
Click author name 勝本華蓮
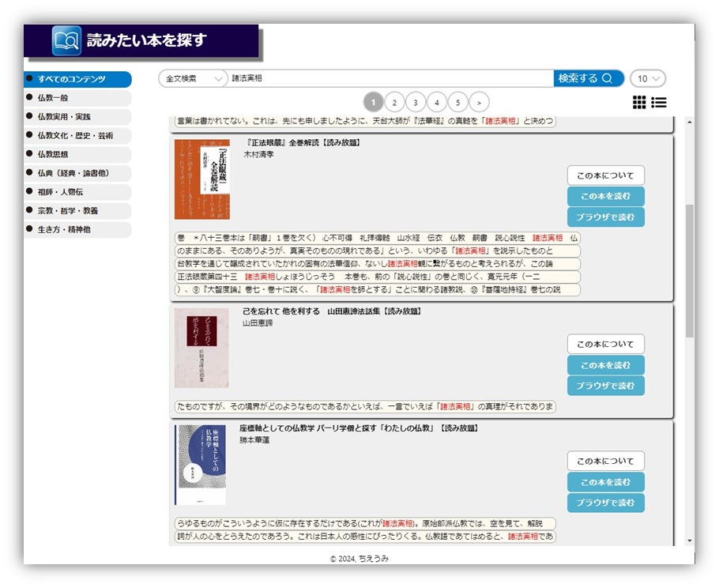[254, 440]
